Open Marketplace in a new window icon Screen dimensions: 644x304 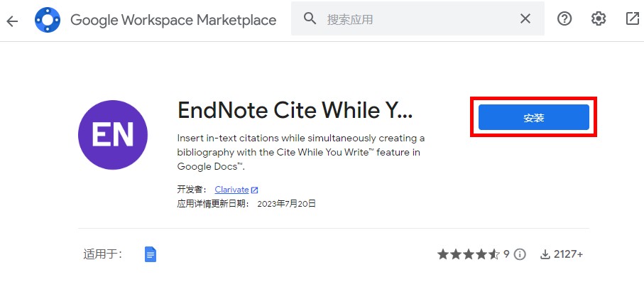[632, 18]
